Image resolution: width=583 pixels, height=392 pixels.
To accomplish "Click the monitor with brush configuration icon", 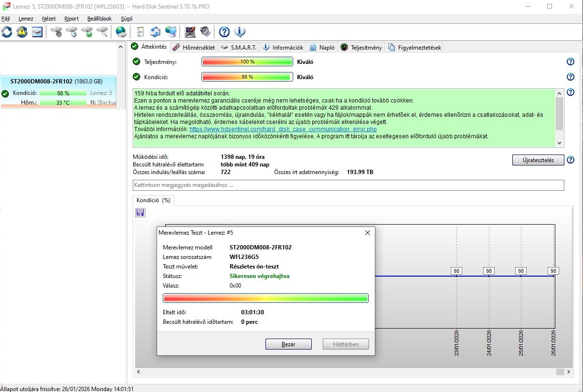I will [190, 32].
